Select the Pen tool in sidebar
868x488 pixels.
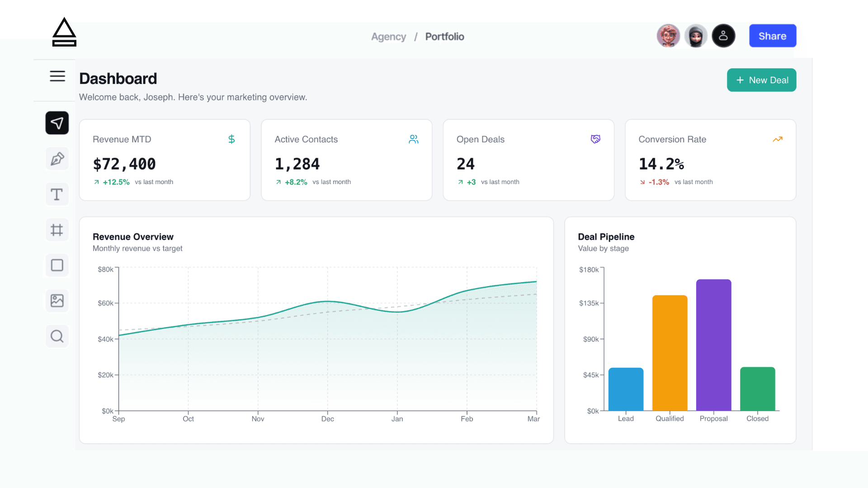pos(57,159)
